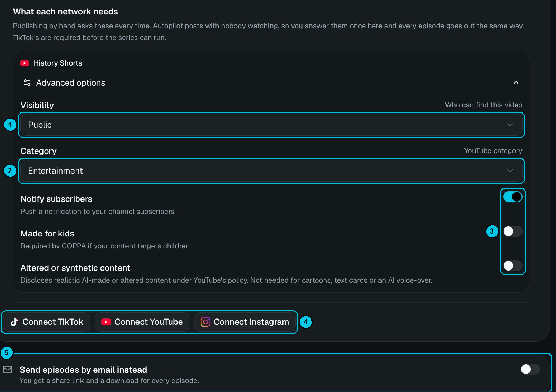This screenshot has height=392, width=556.
Task: Click the Required by COPPA description text
Action: click(x=105, y=246)
